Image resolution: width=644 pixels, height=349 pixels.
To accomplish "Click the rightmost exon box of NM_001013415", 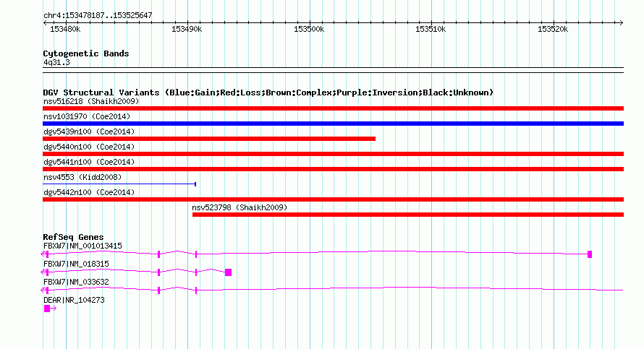I will coord(590,254).
